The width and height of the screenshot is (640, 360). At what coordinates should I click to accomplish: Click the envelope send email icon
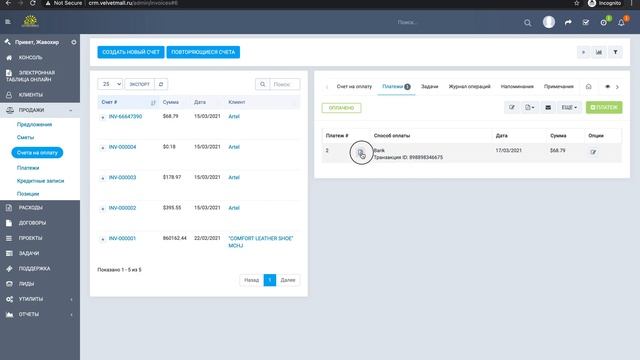click(x=548, y=107)
